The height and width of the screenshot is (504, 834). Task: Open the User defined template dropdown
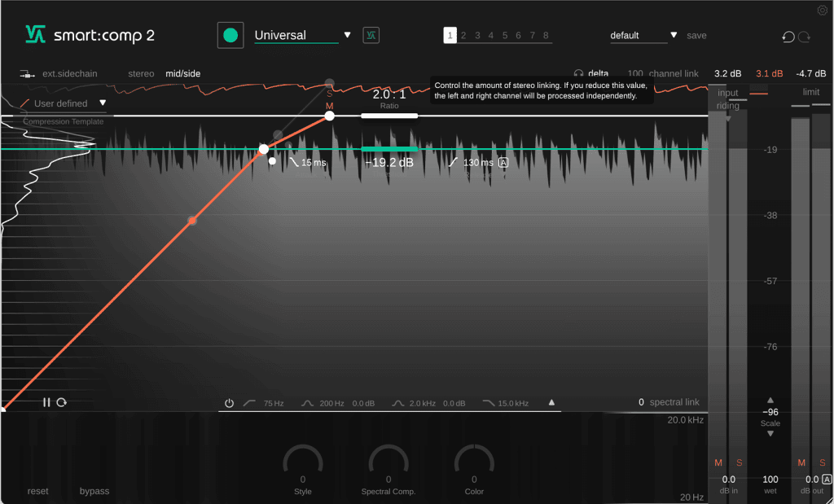[x=101, y=103]
